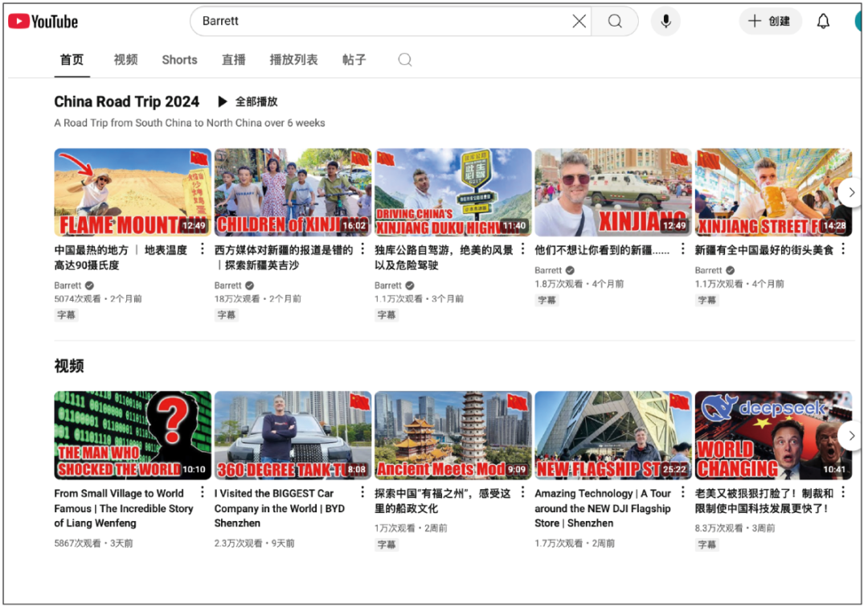Viewport: 868px width, 612px height.
Task: Open Xinjiang Duku Highway video thumbnail
Action: click(x=452, y=192)
